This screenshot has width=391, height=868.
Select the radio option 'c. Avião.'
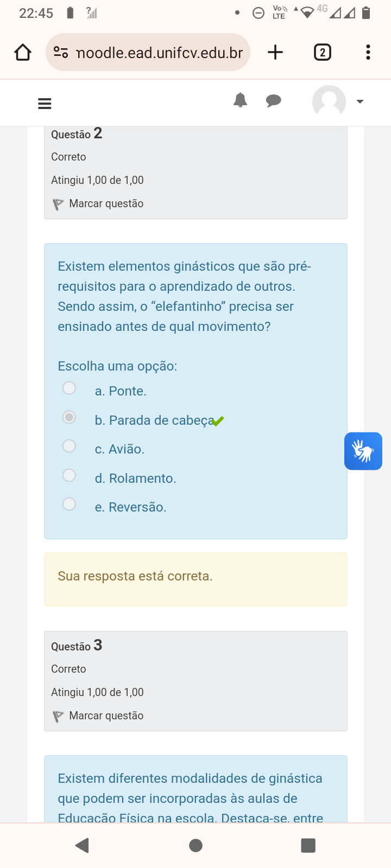click(69, 446)
